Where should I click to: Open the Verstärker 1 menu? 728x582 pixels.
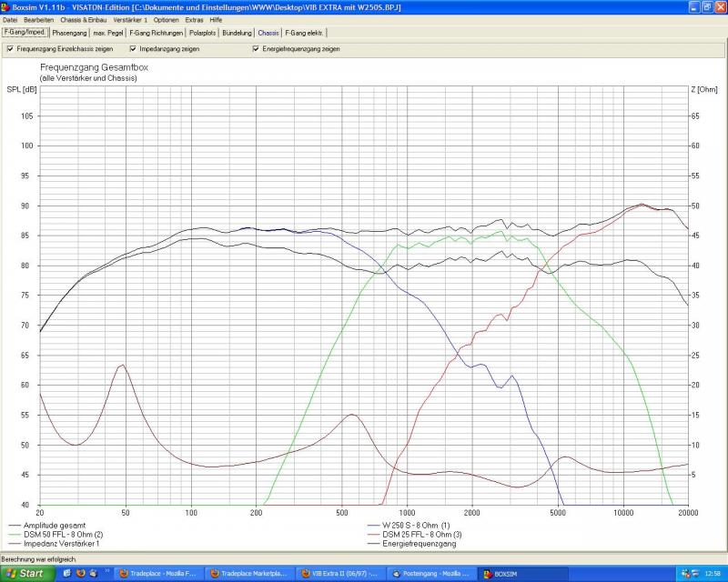tap(130, 20)
